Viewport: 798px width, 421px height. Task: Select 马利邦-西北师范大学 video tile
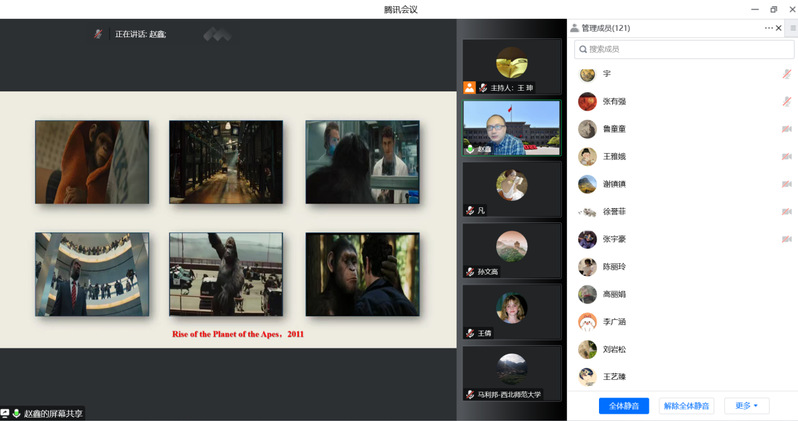click(511, 370)
